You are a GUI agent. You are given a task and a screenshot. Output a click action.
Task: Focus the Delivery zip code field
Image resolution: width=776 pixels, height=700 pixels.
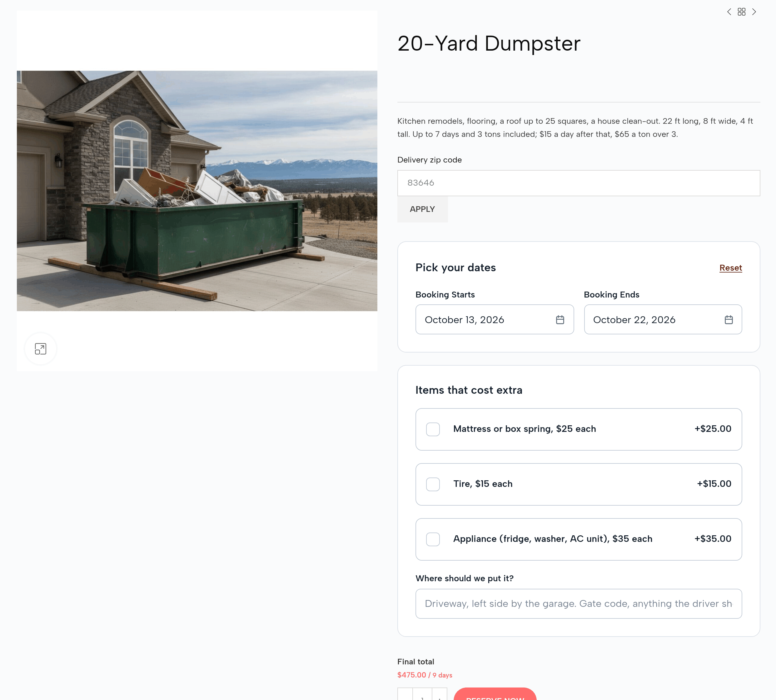pos(578,183)
